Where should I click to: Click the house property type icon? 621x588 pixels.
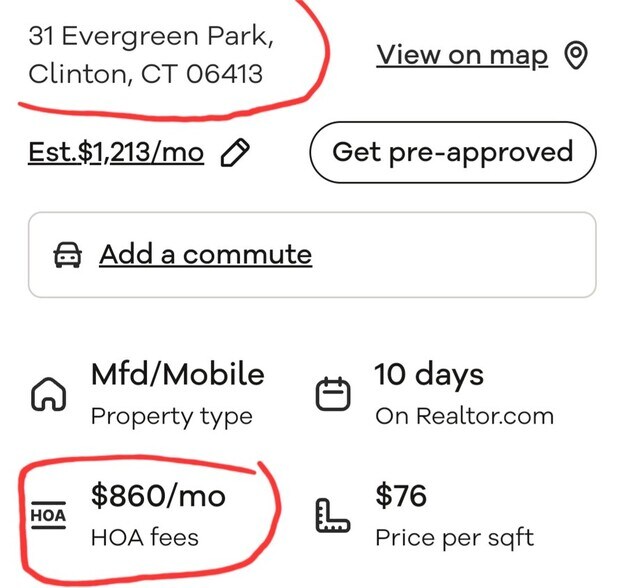(x=50, y=396)
